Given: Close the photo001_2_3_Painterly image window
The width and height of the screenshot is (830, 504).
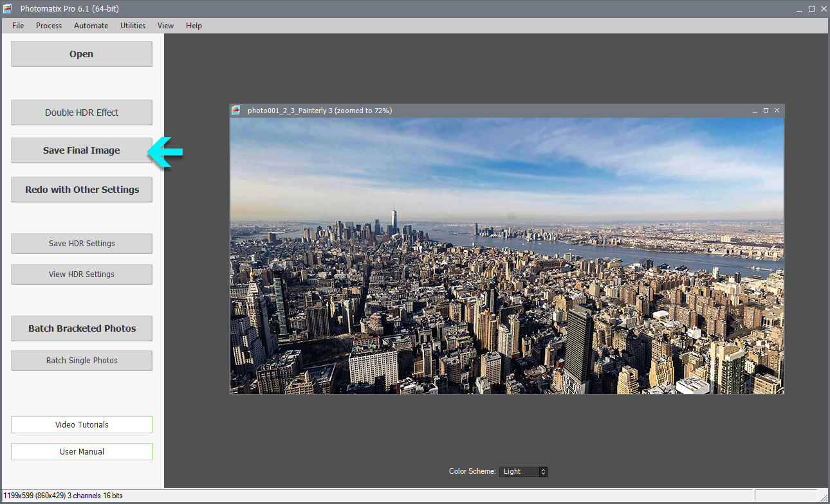Looking at the screenshot, I should coord(777,111).
